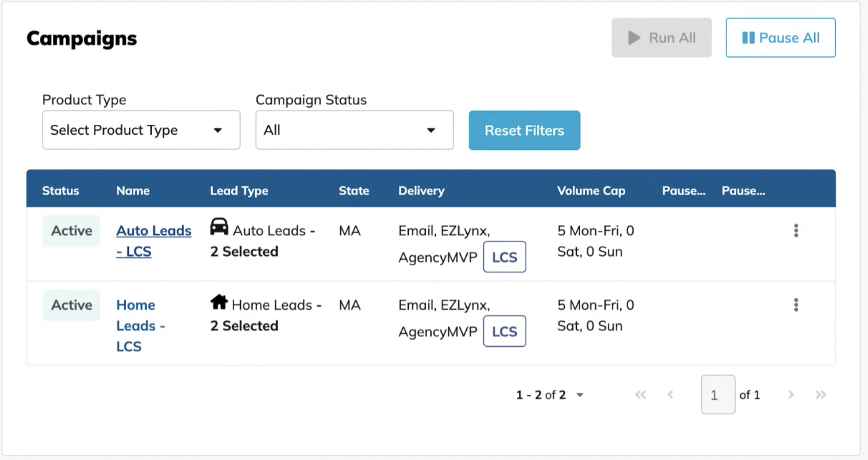Open kebab menu for Auto Leads row
This screenshot has width=868, height=460.
pos(796,230)
